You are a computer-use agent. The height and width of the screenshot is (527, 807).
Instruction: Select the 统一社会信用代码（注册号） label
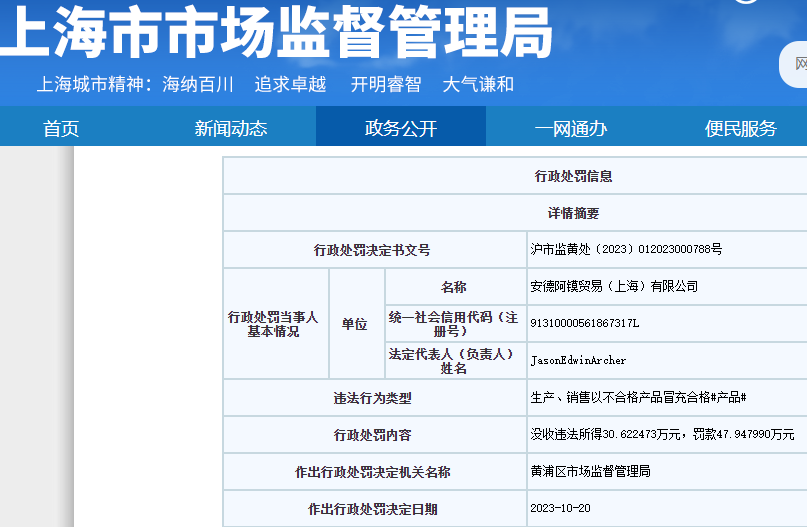point(453,324)
